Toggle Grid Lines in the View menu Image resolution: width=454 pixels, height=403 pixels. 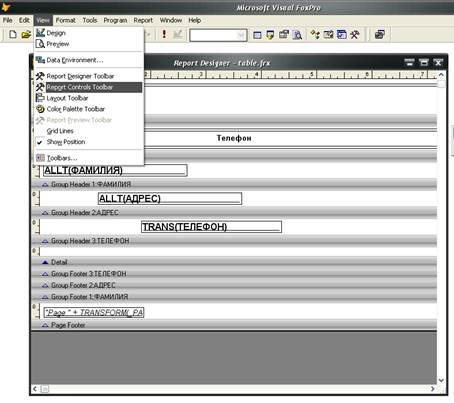point(89,131)
